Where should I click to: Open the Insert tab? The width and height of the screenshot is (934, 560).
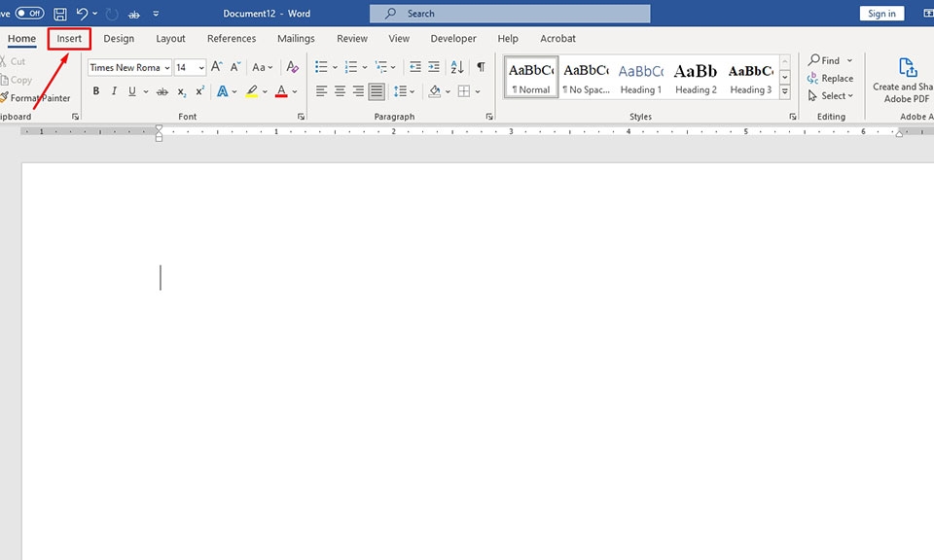pyautogui.click(x=69, y=39)
